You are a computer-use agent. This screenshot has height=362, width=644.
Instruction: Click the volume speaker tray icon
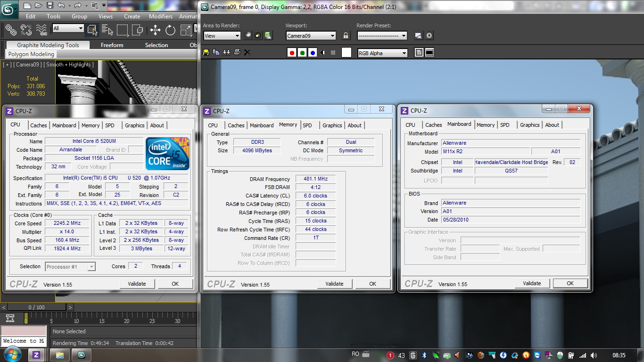(x=593, y=355)
